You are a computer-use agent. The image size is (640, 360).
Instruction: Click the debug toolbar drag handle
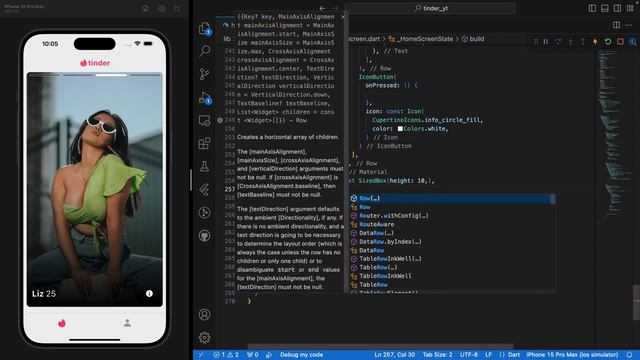point(536,42)
